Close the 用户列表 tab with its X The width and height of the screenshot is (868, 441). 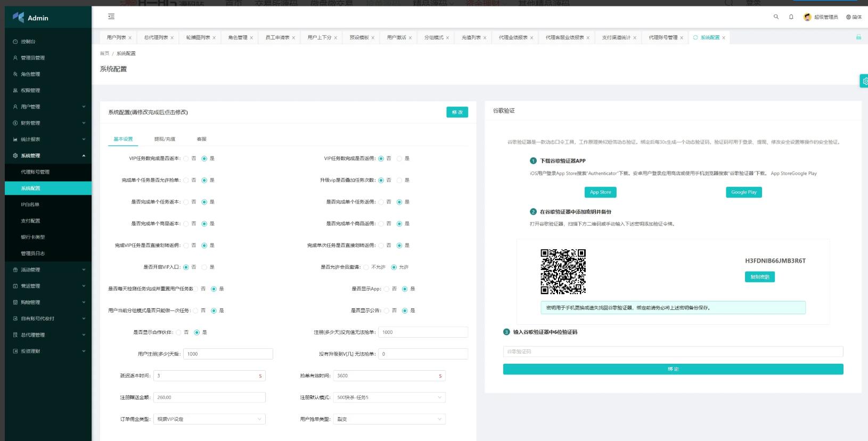pyautogui.click(x=130, y=38)
